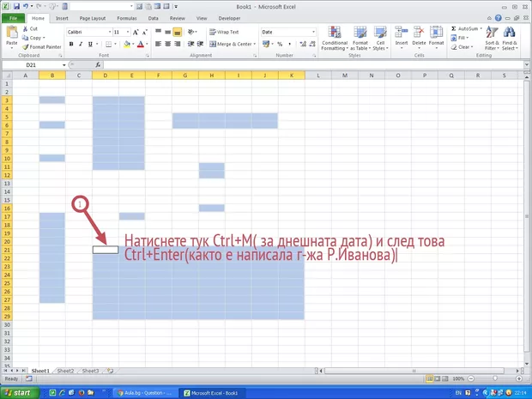
Task: Click AutoSum
Action: (x=466, y=29)
